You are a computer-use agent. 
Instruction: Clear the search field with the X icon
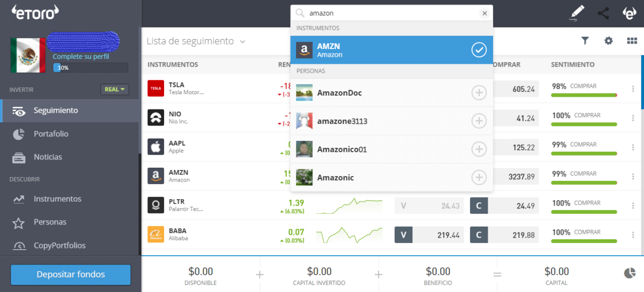(484, 13)
